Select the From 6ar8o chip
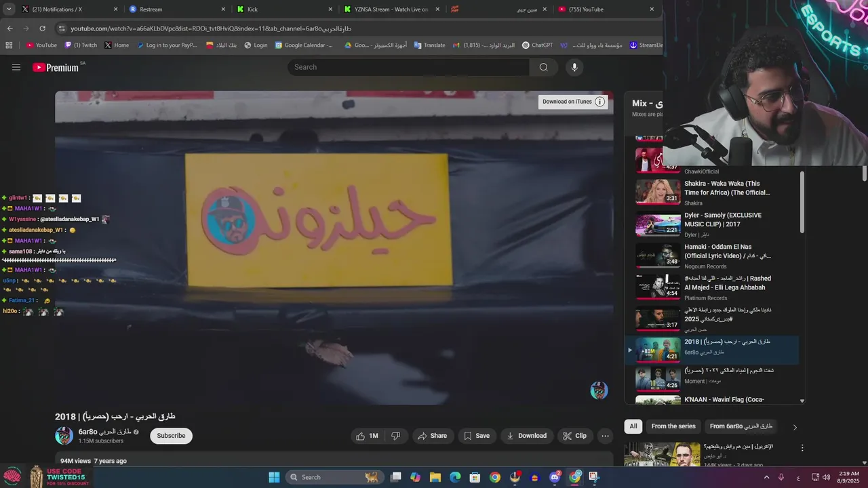 point(741,426)
